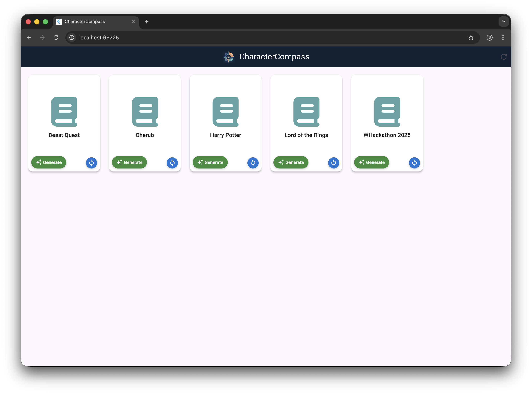This screenshot has height=394, width=532.
Task: Click the sync icon on WHackathon 2025 card
Action: coord(414,163)
